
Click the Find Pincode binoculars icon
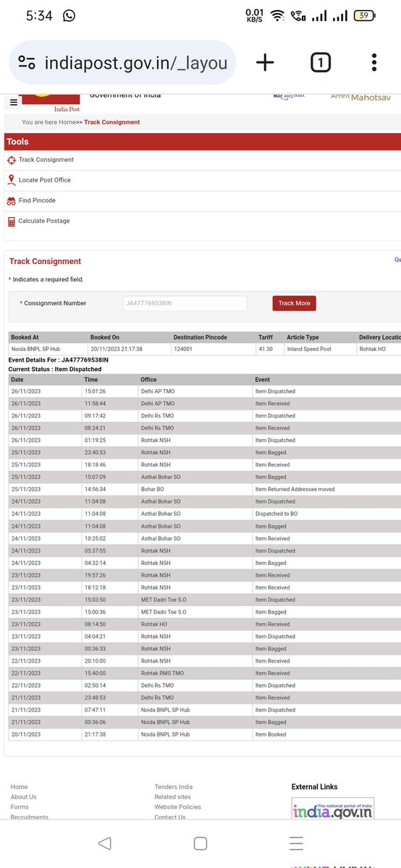click(x=12, y=200)
